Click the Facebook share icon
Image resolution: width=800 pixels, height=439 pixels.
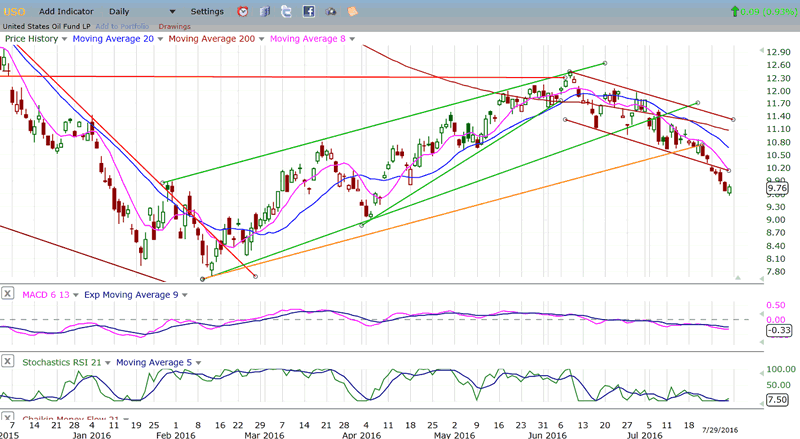[x=308, y=11]
